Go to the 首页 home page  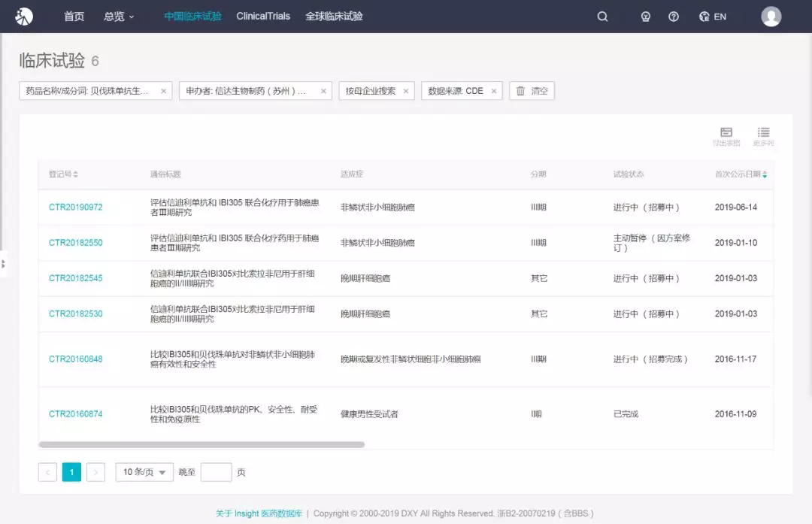[x=74, y=17]
